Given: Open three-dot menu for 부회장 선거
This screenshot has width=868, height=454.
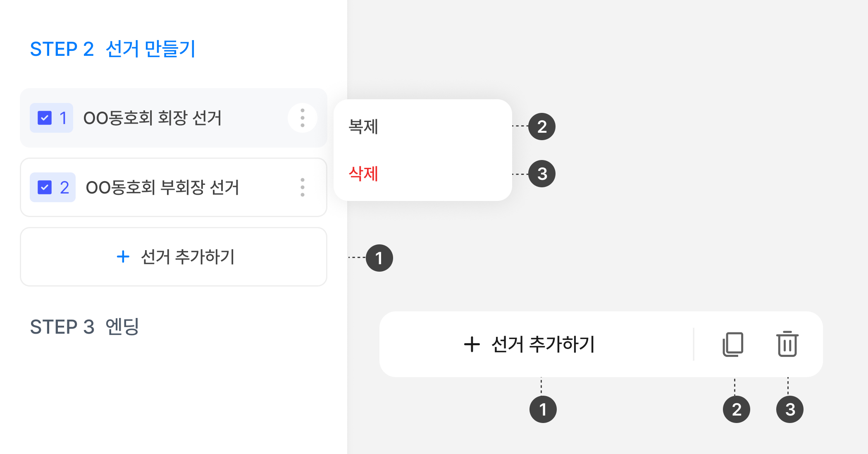Looking at the screenshot, I should pos(303,187).
